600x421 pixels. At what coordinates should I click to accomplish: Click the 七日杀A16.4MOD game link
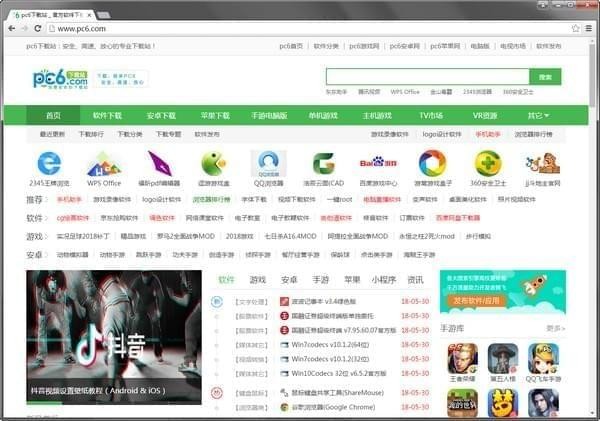click(290, 236)
